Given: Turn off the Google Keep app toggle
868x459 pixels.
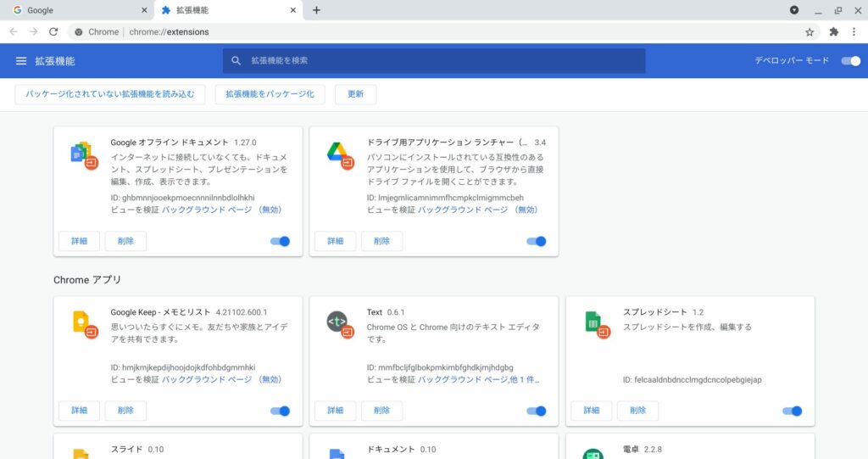Looking at the screenshot, I should point(280,411).
